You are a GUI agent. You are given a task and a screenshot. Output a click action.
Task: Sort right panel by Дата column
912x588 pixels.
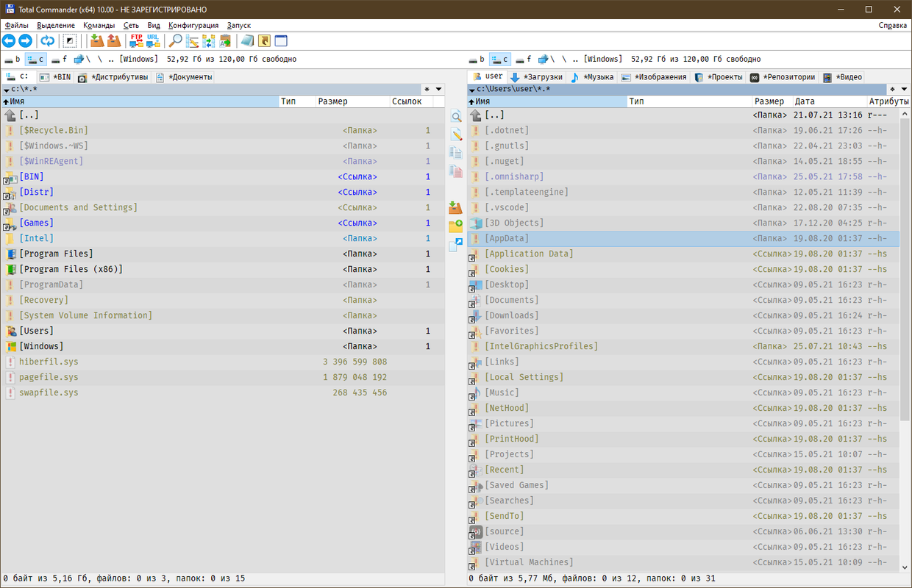point(830,101)
